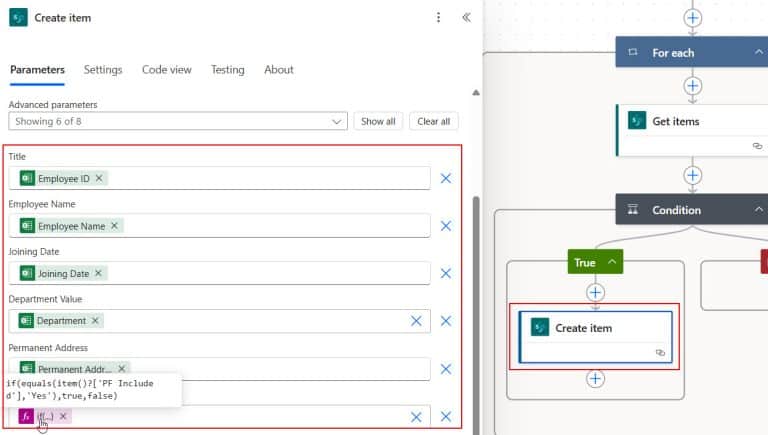Remove Joining Date dynamic token
Viewport: 768px width, 435px height.
coord(98,273)
